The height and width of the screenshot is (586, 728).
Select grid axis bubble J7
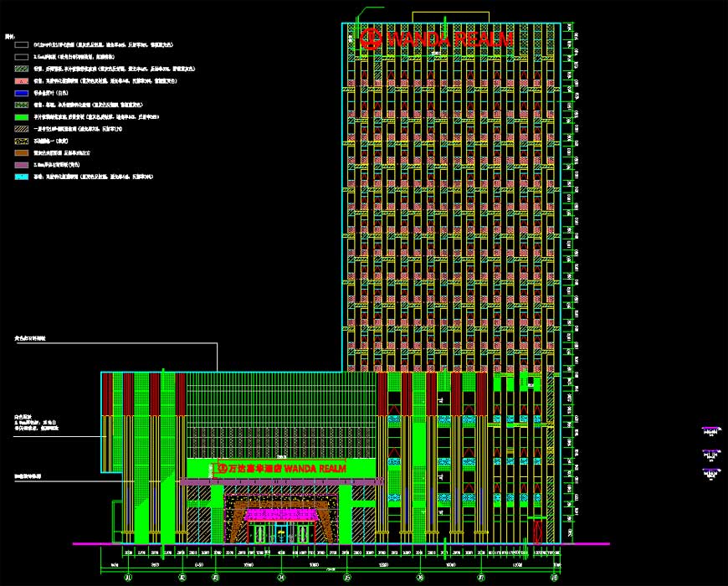[481, 578]
